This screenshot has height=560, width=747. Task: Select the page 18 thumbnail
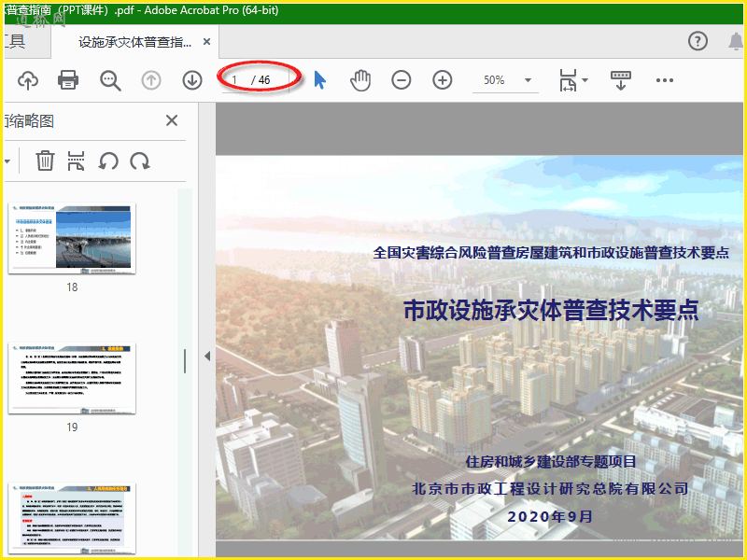[x=72, y=239]
